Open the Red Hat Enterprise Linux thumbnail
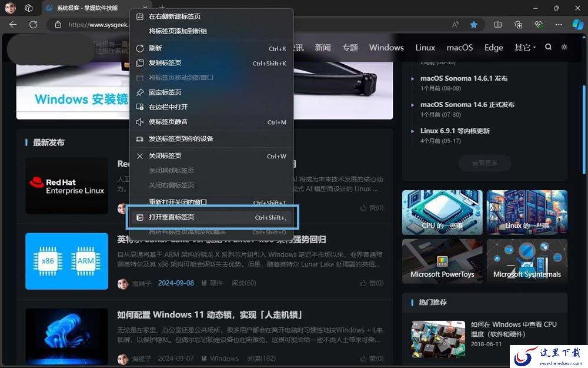This screenshot has width=588, height=368. point(67,186)
